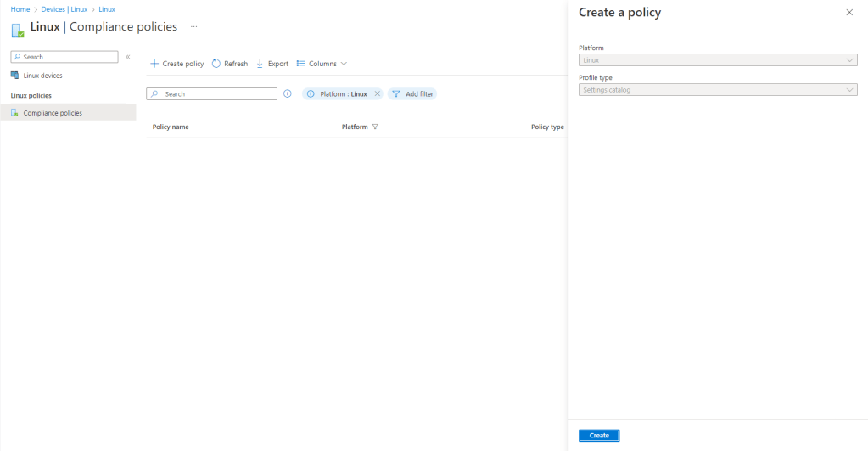Expand the Columns dropdown chevron
Viewport: 868px width, 451px height.
[344, 64]
